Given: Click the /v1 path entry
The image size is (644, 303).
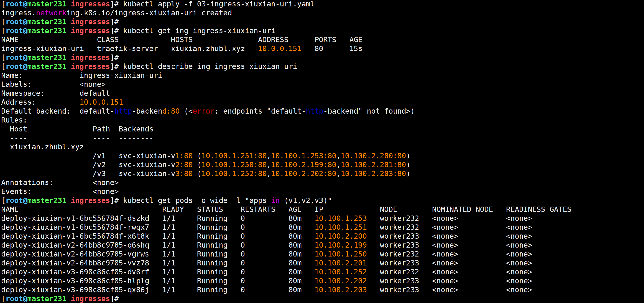Looking at the screenshot, I should pos(99,156).
